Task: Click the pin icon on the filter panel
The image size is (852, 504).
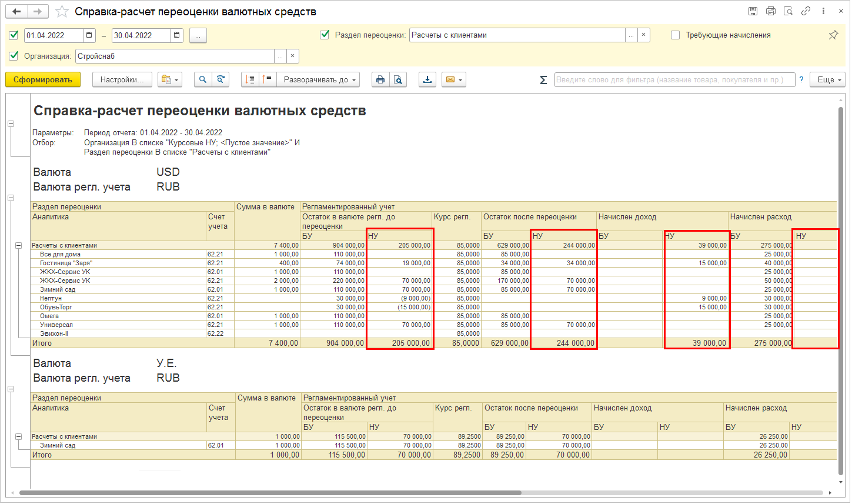Action: click(x=833, y=35)
